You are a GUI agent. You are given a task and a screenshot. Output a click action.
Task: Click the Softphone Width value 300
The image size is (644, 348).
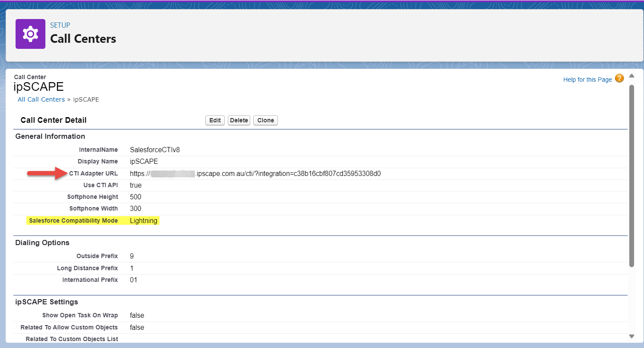[136, 208]
